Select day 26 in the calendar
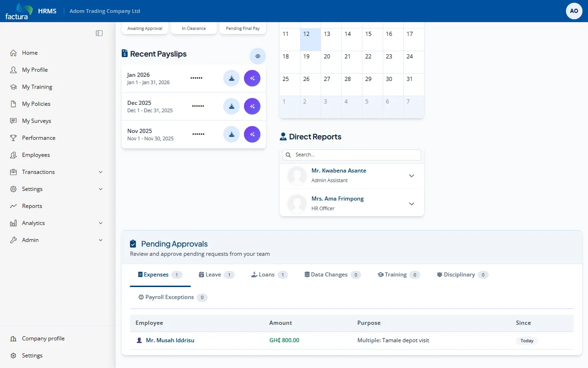The height and width of the screenshot is (368, 588). (x=311, y=85)
